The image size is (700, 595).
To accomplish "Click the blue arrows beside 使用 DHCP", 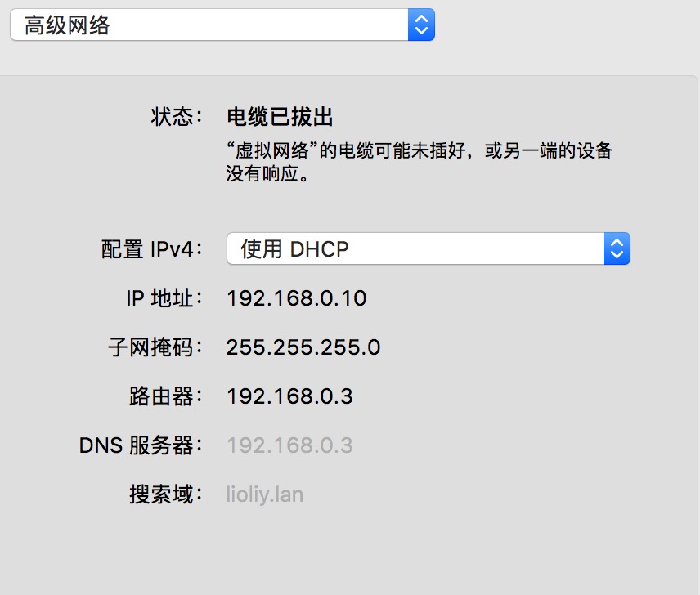I will [x=617, y=248].
